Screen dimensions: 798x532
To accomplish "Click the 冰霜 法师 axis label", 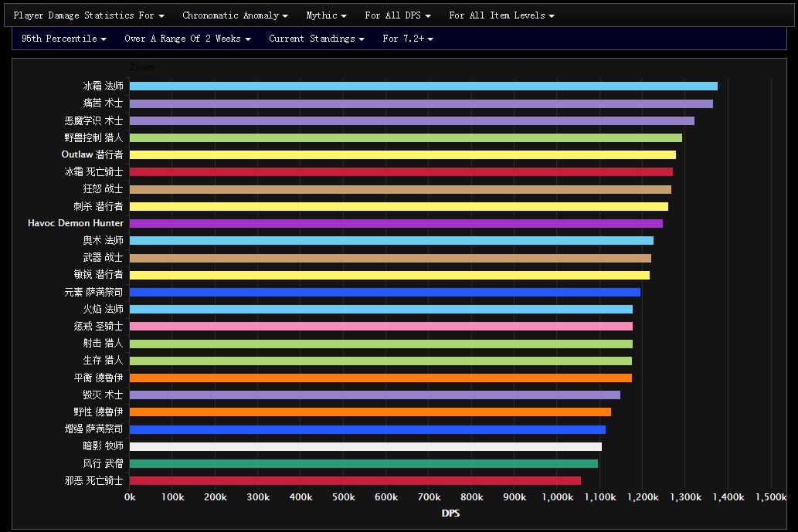I will (103, 86).
